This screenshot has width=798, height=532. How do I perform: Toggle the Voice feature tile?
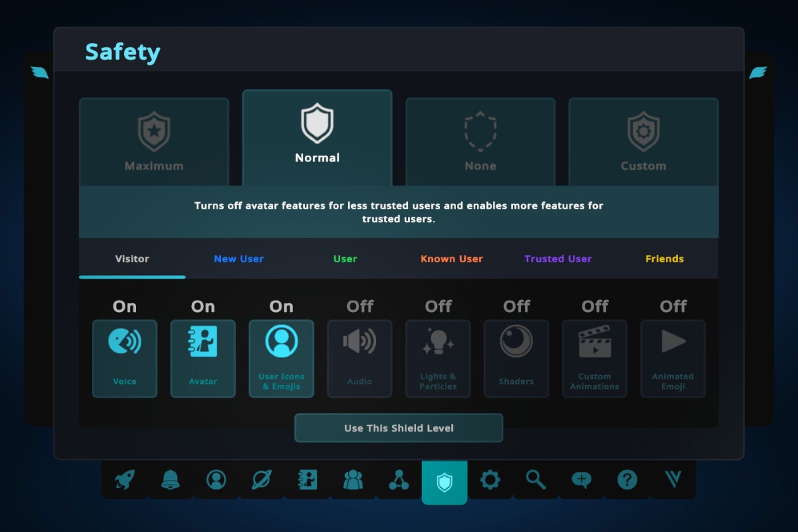125,358
